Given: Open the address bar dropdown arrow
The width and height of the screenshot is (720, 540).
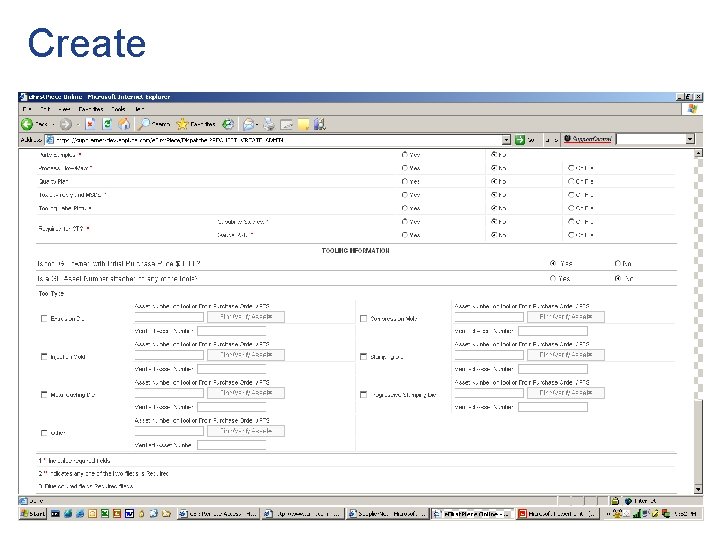Looking at the screenshot, I should (x=506, y=140).
